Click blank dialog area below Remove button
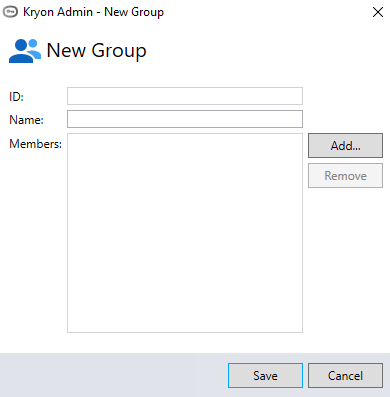 point(345,260)
